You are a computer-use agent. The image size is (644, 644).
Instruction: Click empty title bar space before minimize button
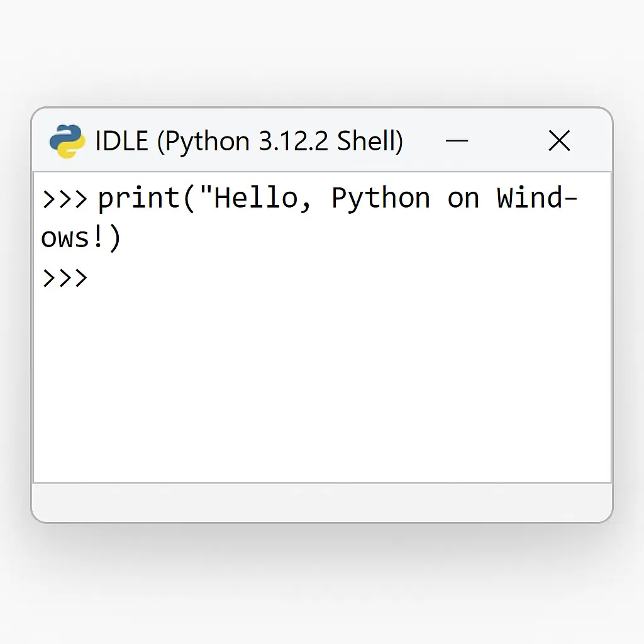[x=423, y=142]
